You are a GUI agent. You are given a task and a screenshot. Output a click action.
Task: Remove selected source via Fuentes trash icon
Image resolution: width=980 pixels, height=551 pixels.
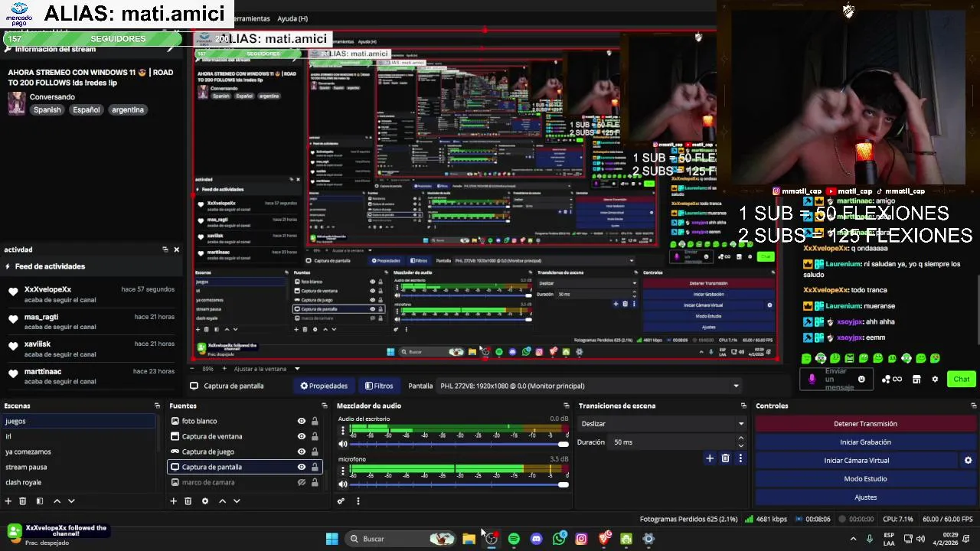click(x=188, y=501)
